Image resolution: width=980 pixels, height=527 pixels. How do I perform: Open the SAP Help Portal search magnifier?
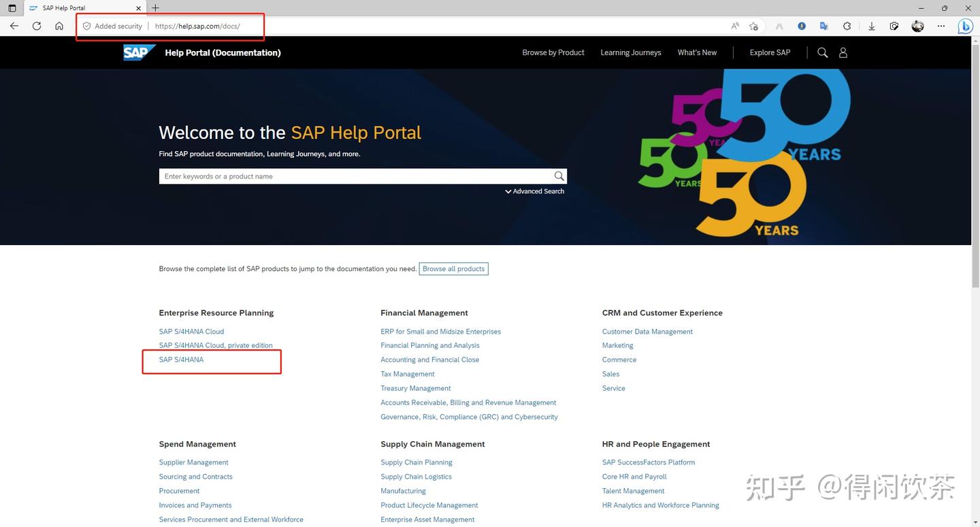[x=822, y=52]
